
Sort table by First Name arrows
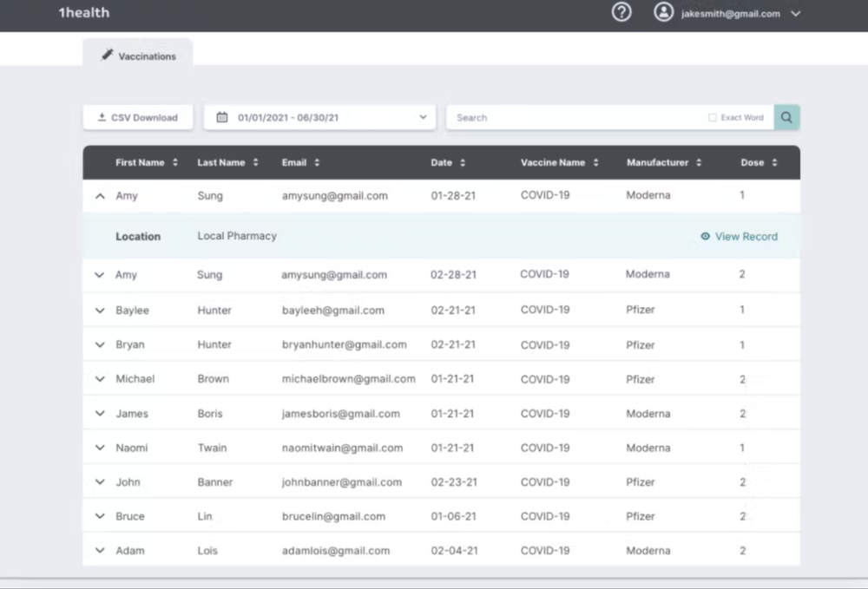(x=175, y=163)
